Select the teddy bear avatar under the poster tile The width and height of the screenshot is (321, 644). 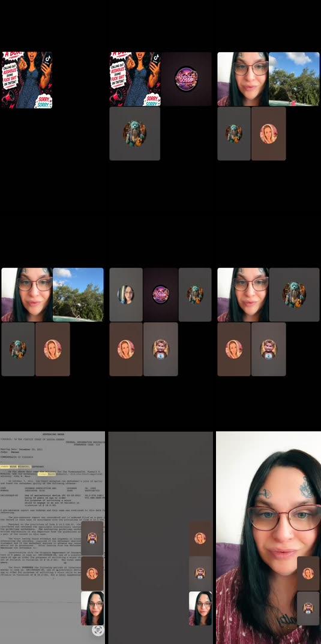coord(134,134)
